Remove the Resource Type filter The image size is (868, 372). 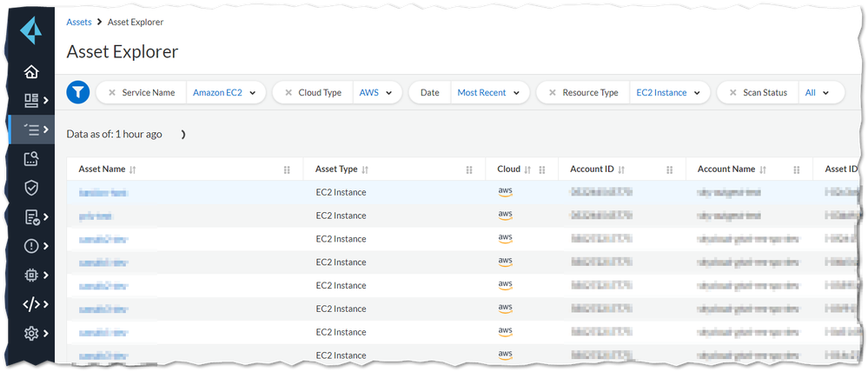tap(553, 92)
